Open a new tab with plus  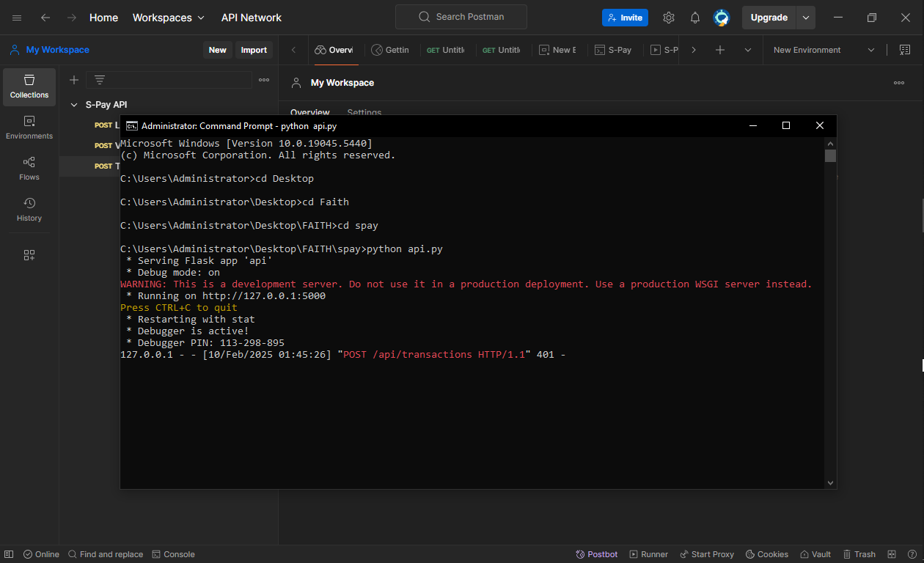720,50
